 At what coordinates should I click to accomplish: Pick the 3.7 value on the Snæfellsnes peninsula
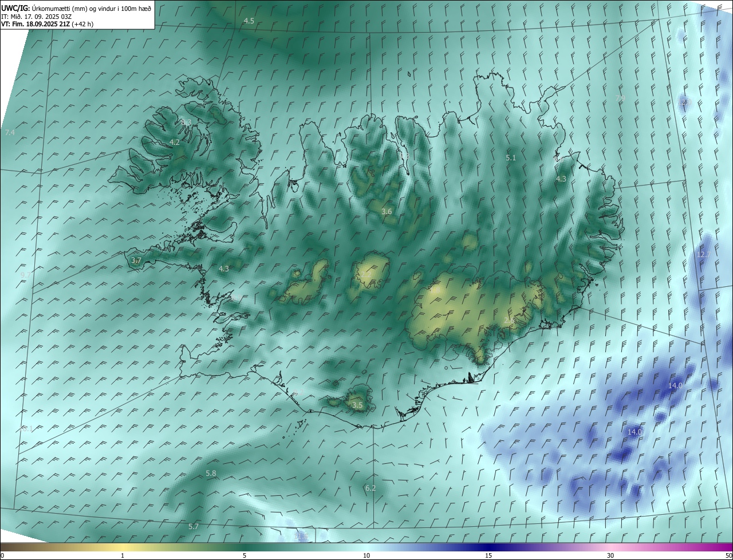tap(136, 261)
